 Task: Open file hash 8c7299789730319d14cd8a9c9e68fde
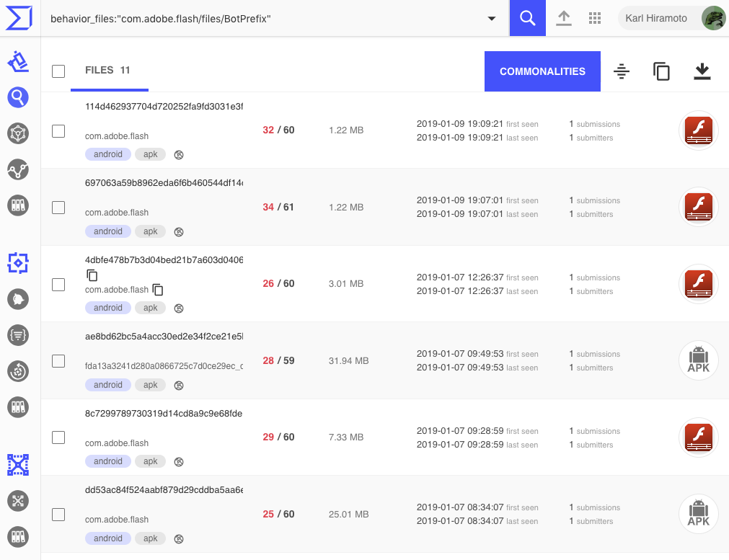tap(164, 414)
